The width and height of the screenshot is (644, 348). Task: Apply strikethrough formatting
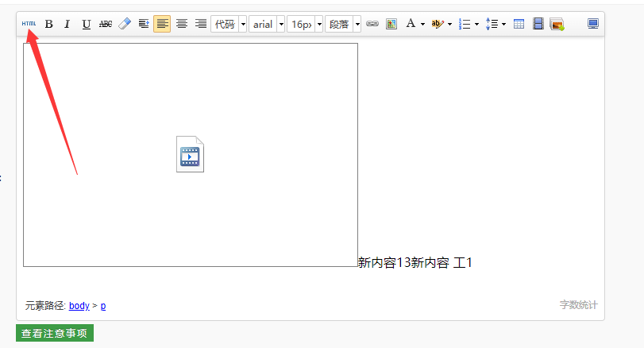click(x=106, y=25)
